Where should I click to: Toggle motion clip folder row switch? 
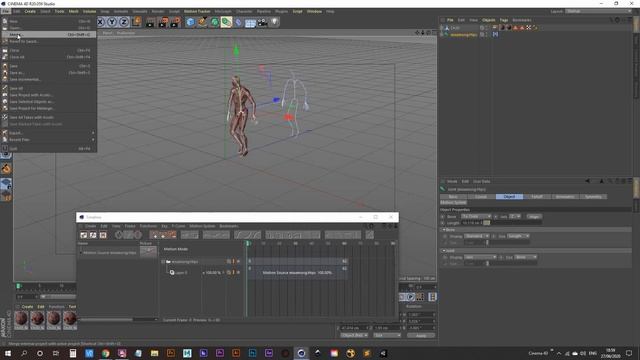tap(229, 261)
